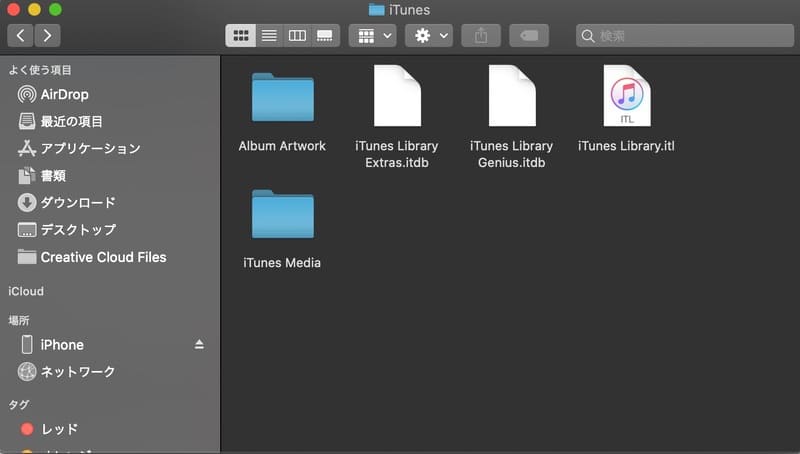This screenshot has width=800, height=454.
Task: Open the group-by arrangement dropdown
Action: click(372, 35)
